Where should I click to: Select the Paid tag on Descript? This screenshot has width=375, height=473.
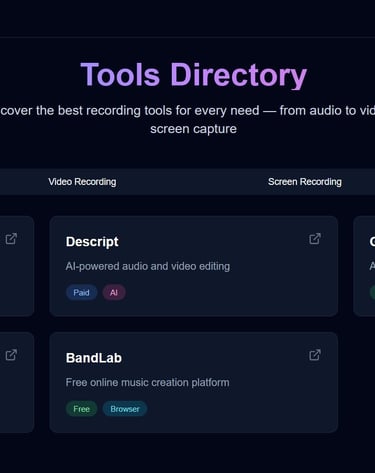(81, 293)
